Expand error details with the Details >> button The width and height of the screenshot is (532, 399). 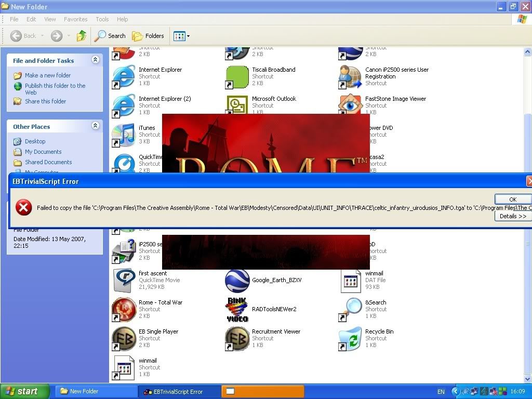click(513, 216)
